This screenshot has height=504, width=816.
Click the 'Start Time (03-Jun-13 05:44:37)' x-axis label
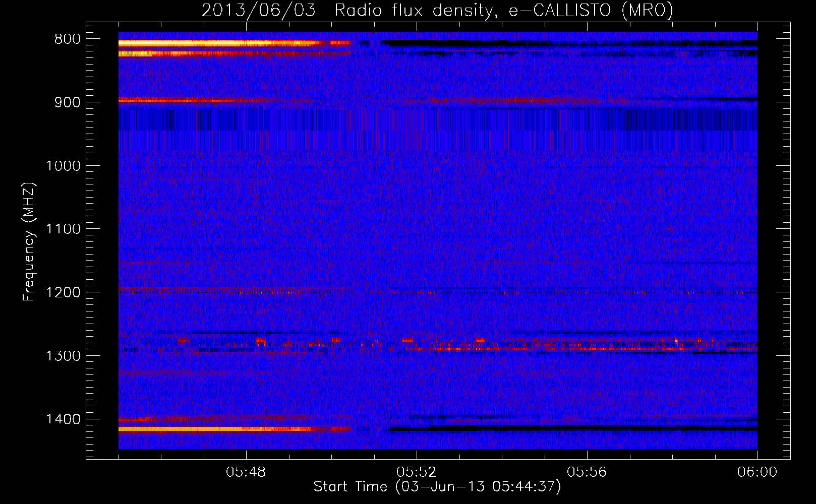437,487
